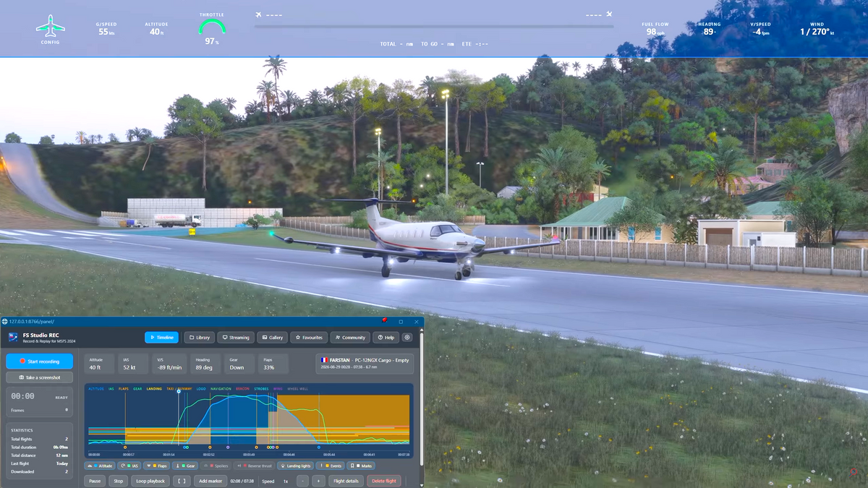868x488 pixels.
Task: Select the STROBES legend label in the graph
Action: [261, 388]
